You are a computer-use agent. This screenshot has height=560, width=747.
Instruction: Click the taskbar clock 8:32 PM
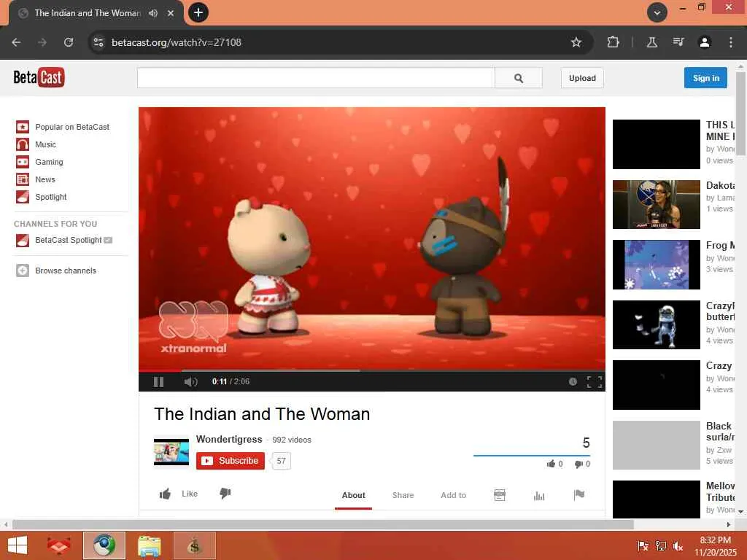pos(715,540)
